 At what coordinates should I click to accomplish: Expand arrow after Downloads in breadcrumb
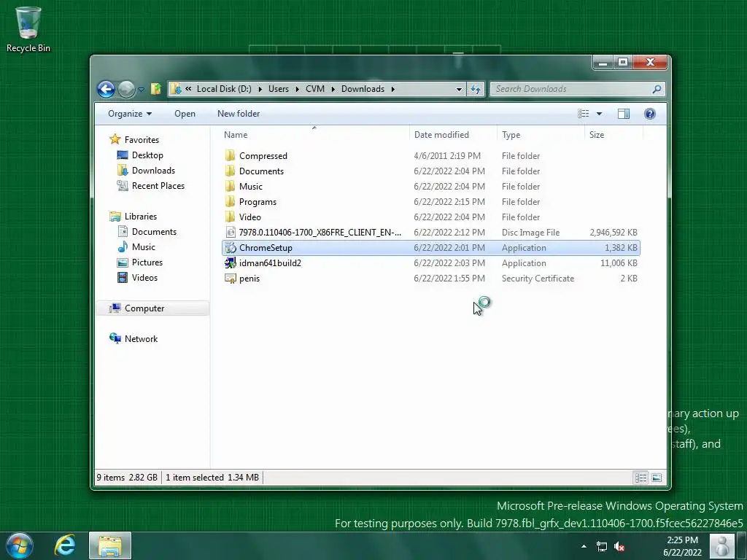[x=393, y=89]
